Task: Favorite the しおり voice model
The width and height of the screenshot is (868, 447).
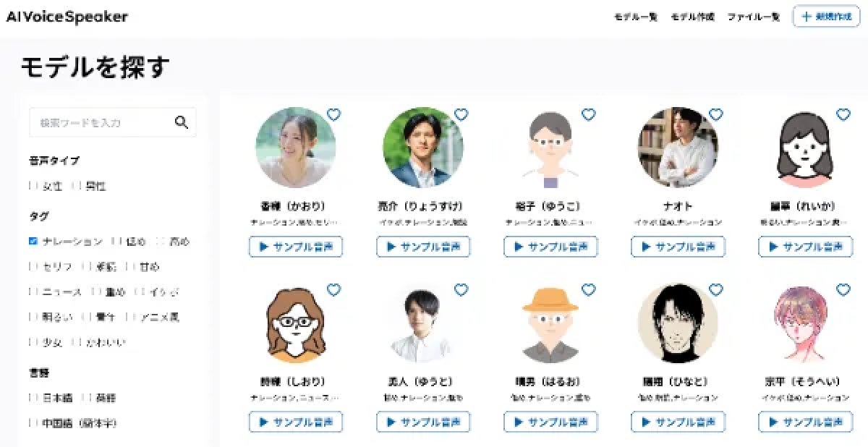Action: click(333, 289)
